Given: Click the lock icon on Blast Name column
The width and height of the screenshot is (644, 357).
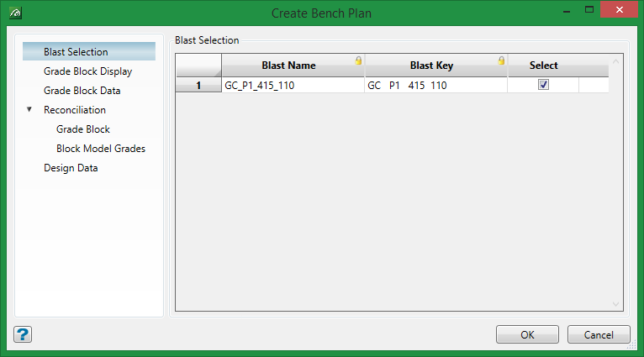Looking at the screenshot, I should click(x=358, y=60).
